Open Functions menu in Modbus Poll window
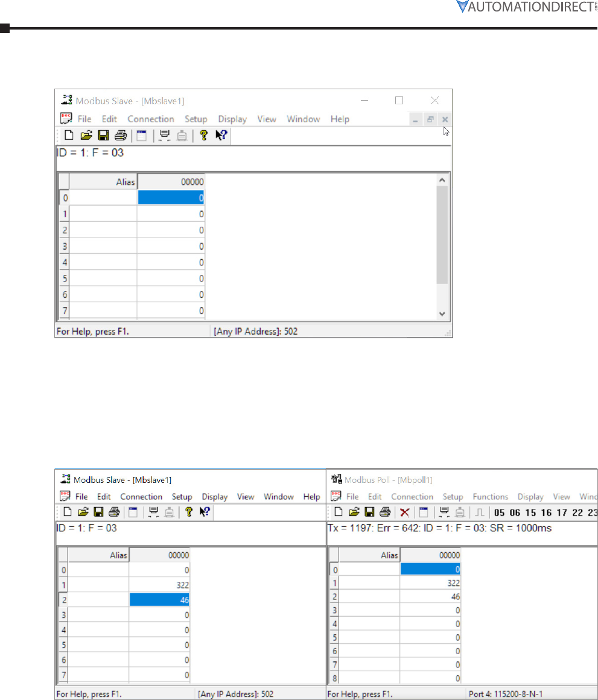The height and width of the screenshot is (700, 598). point(491,497)
